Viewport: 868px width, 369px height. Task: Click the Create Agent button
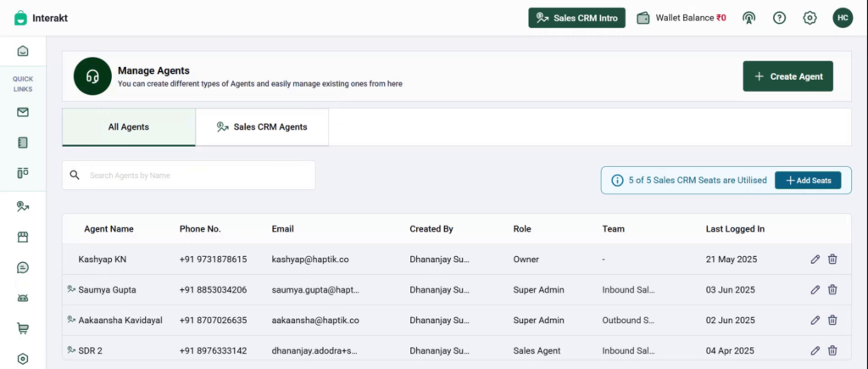[787, 76]
